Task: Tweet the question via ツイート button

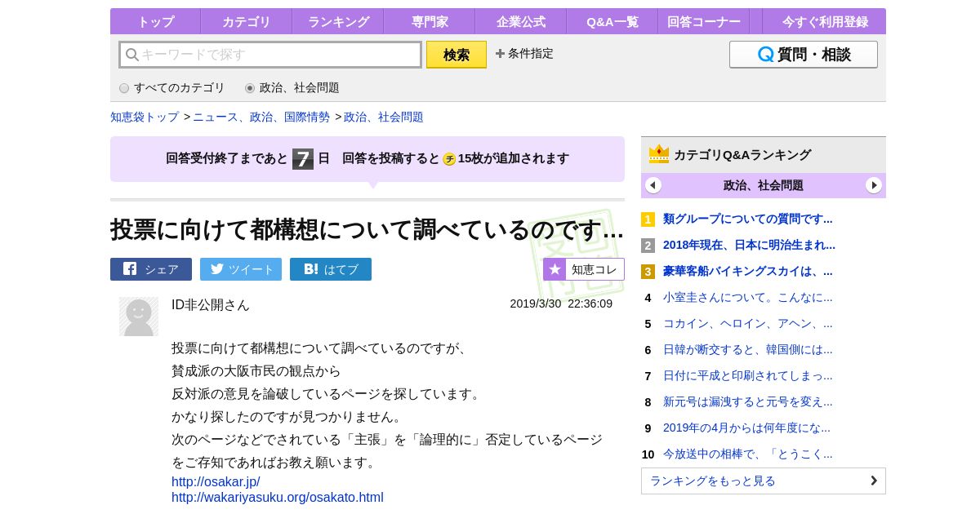Action: (241, 269)
